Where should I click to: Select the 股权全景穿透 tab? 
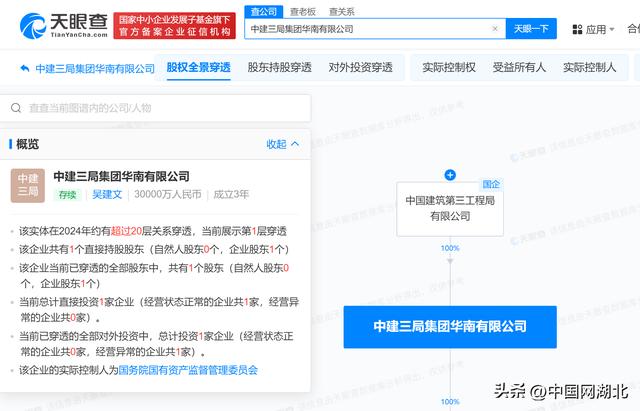(199, 67)
